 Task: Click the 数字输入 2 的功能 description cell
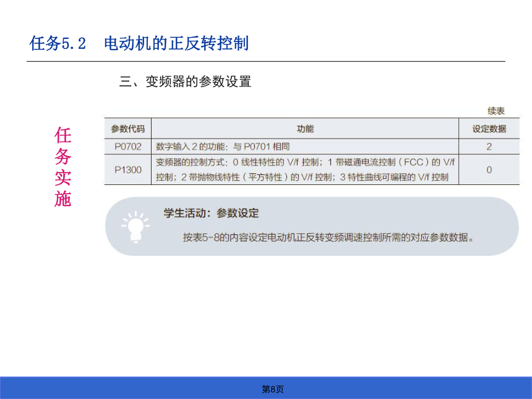(305, 147)
